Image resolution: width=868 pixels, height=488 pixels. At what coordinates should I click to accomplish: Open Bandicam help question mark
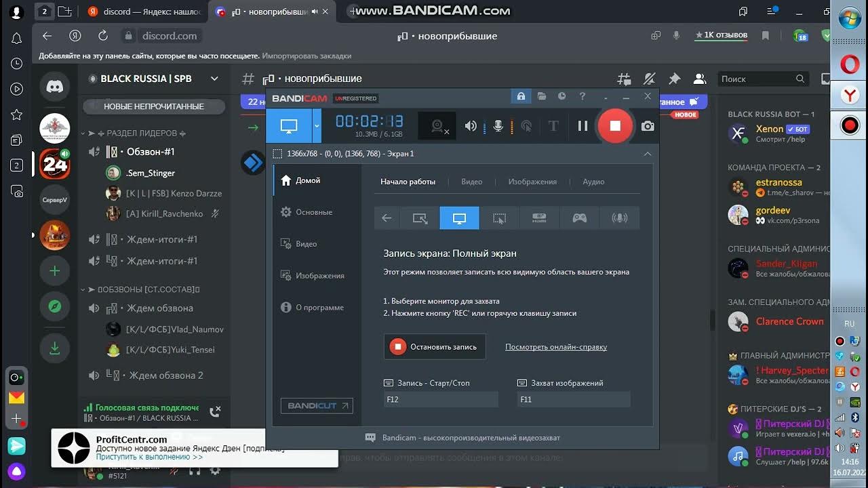[x=583, y=97]
